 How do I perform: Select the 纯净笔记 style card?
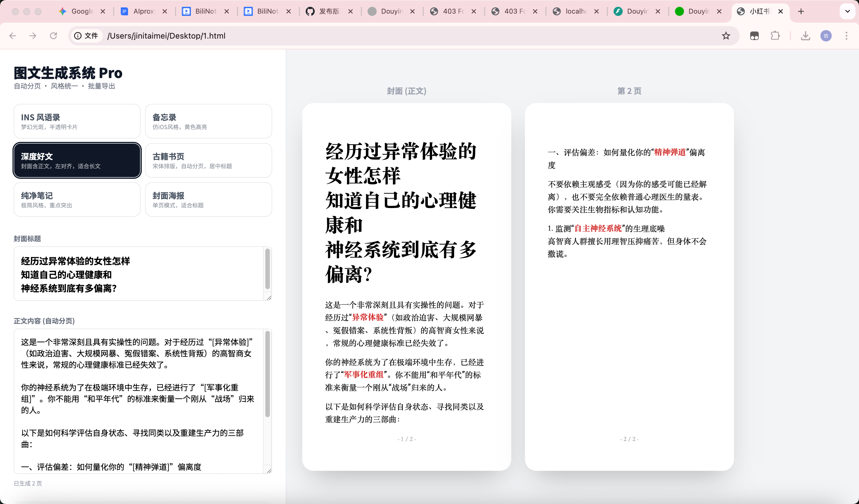77,199
